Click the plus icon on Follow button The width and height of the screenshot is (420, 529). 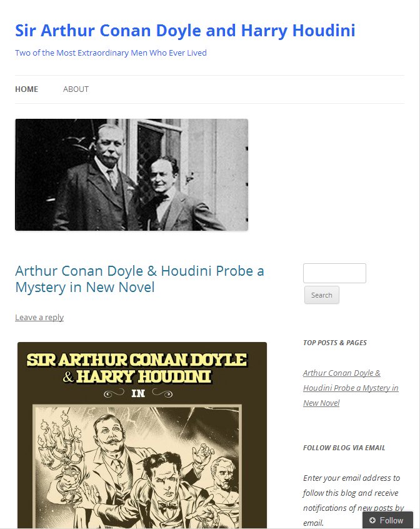pyautogui.click(x=372, y=520)
